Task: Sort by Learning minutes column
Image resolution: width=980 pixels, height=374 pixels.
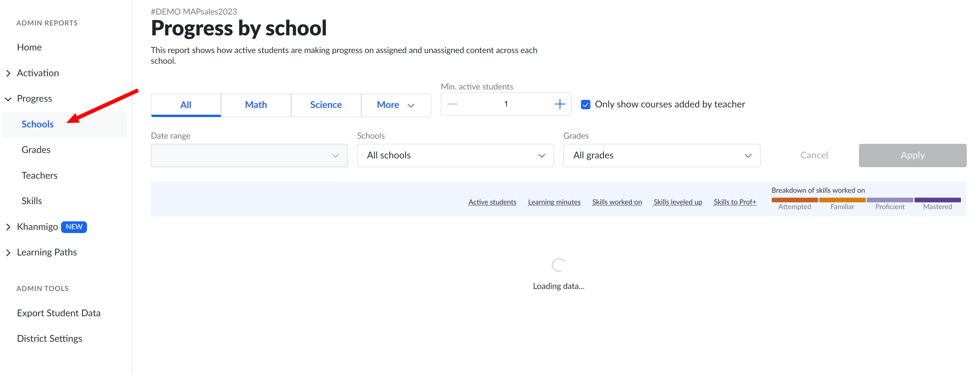Action: pyautogui.click(x=554, y=202)
